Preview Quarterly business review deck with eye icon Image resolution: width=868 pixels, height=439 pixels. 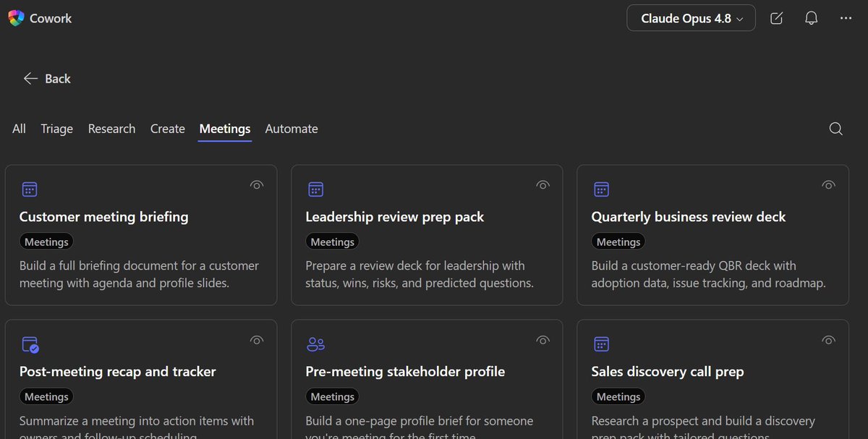[x=829, y=185]
